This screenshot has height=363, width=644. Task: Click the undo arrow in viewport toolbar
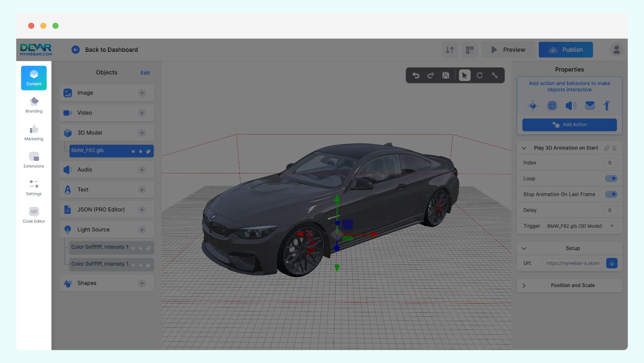point(416,75)
